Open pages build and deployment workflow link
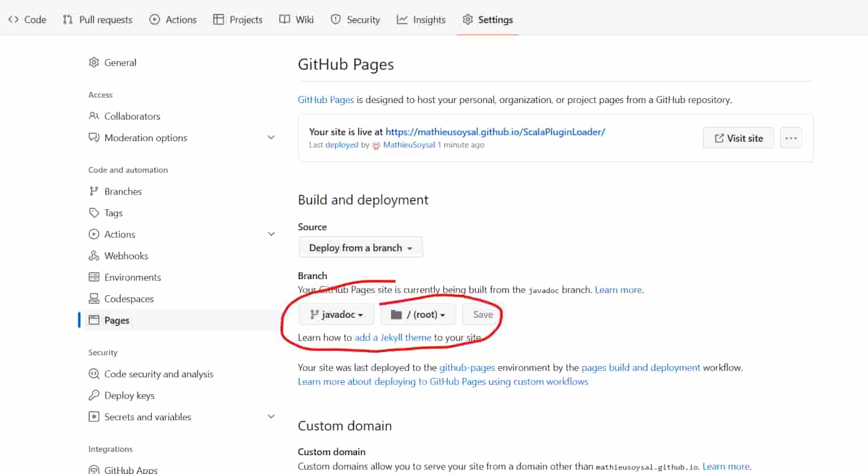Screen dimensions: 868x474 [x=641, y=368]
